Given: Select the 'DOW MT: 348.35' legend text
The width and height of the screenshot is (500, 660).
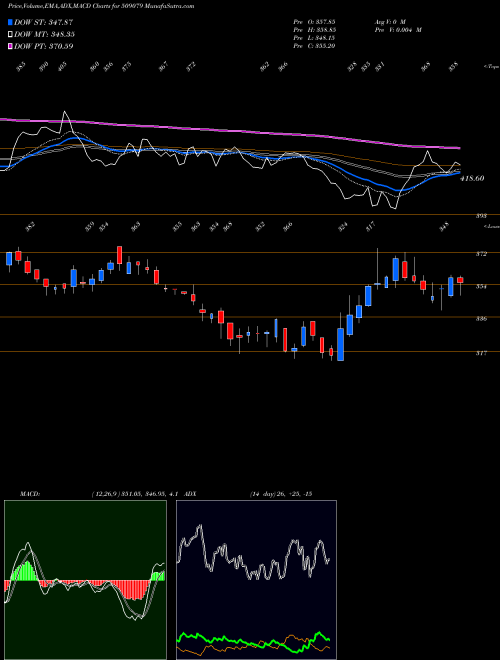Looking at the screenshot, I should 45,34.
